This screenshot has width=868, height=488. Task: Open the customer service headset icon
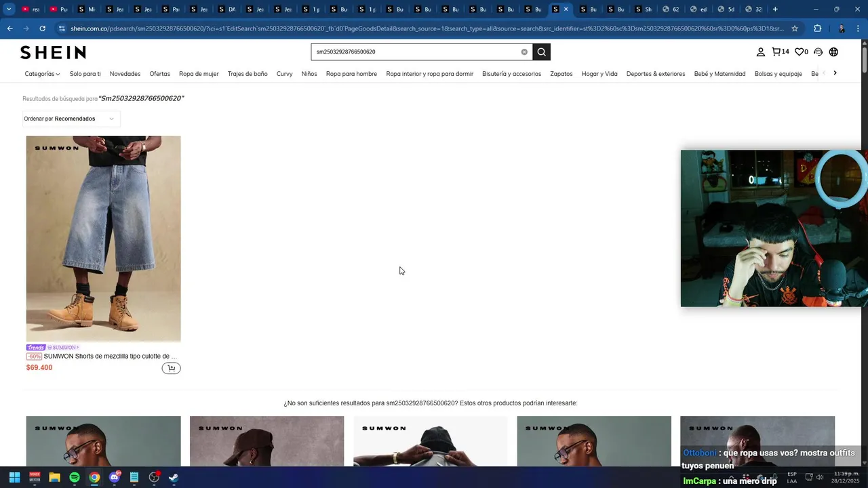coord(818,52)
